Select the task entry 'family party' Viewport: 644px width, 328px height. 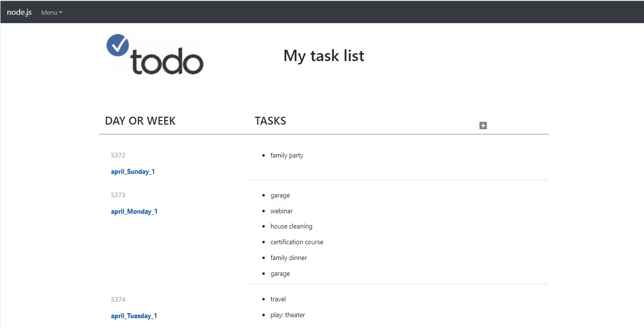(287, 155)
